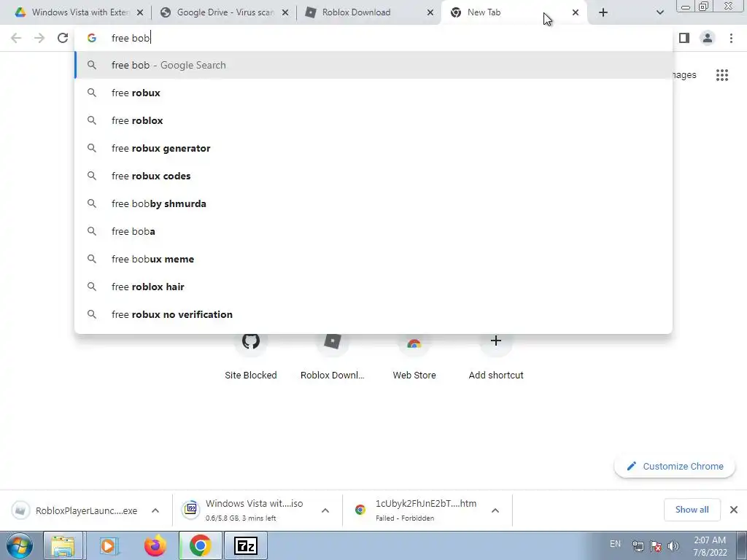
Task: Open the clock showing 2:07 AM
Action: coord(710,546)
